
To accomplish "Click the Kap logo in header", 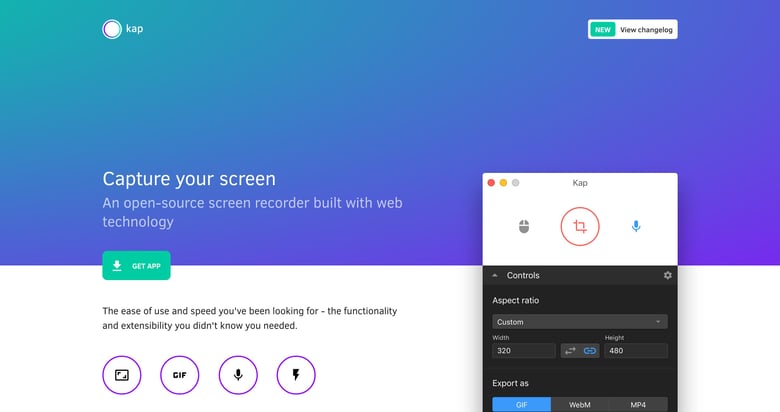I will pos(122,29).
